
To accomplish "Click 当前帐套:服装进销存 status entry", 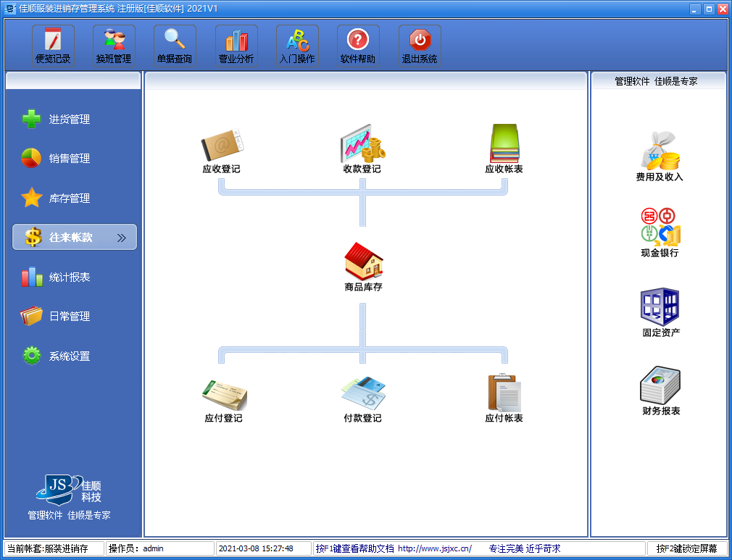I will coord(54,549).
